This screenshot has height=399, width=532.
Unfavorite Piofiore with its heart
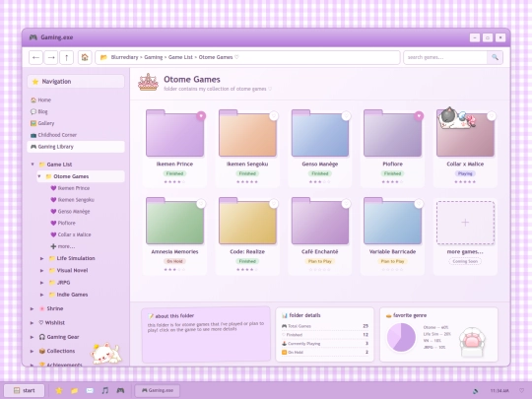419,115
